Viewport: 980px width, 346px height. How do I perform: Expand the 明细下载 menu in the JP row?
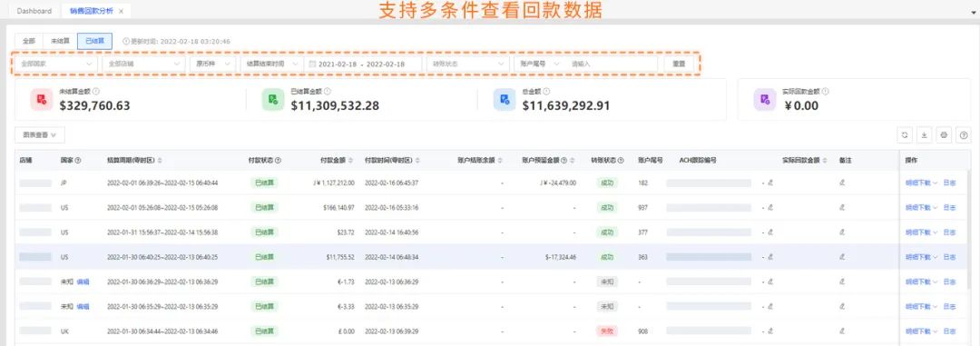tap(921, 183)
